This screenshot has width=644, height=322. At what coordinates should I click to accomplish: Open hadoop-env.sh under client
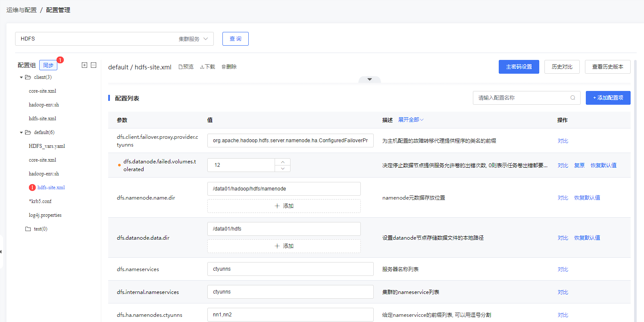point(44,105)
